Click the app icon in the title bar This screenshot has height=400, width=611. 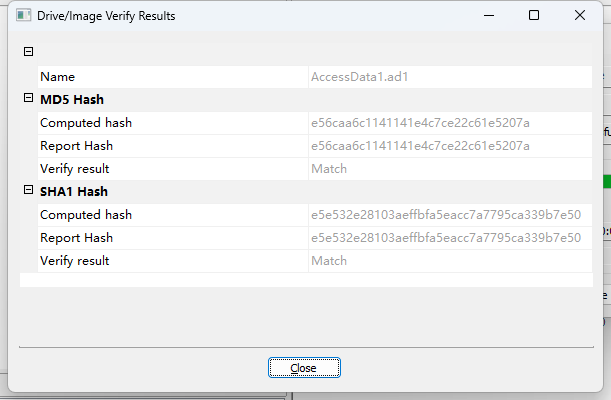[x=23, y=16]
